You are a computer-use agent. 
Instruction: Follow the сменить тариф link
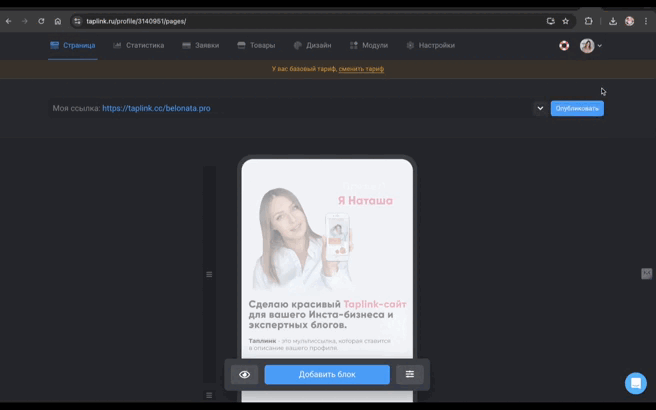tap(361, 69)
